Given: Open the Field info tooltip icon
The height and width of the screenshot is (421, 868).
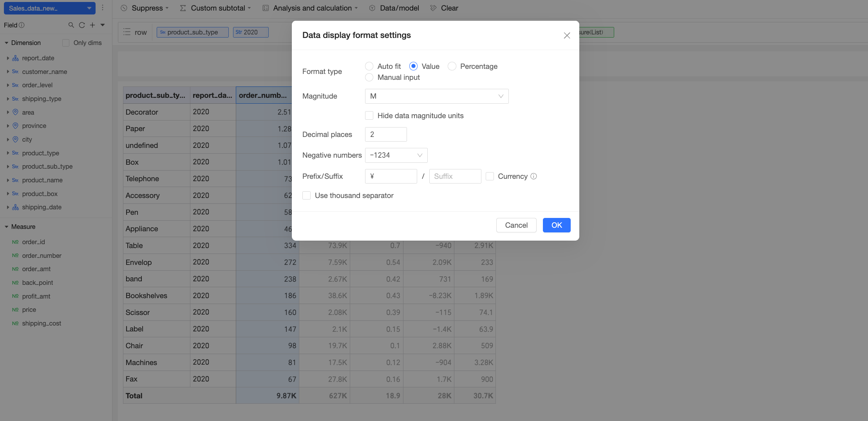Looking at the screenshot, I should point(22,25).
